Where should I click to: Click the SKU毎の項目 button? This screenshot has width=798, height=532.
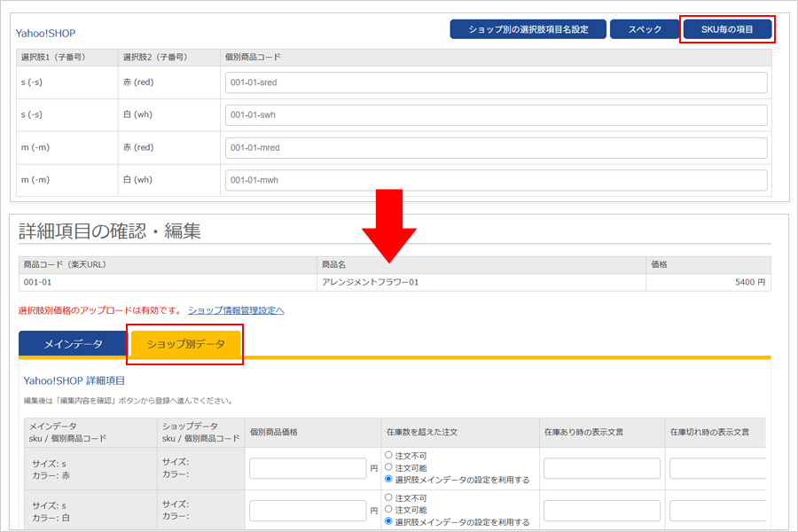click(x=727, y=29)
